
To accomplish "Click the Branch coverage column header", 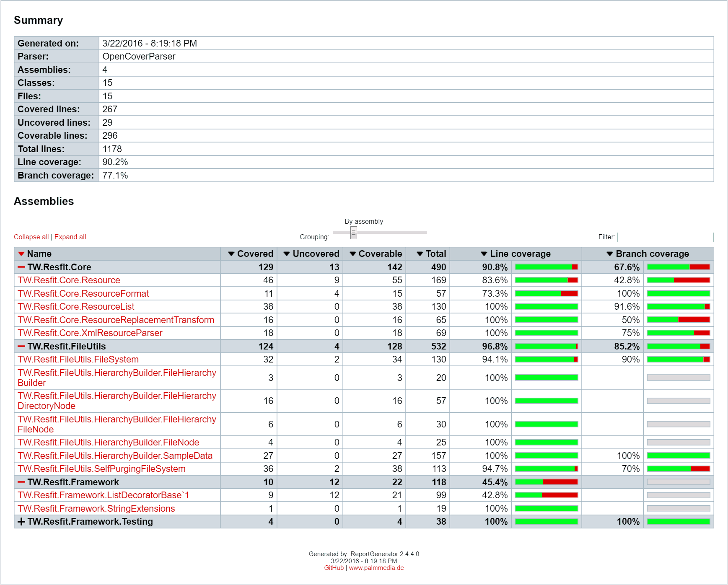I will pos(648,254).
